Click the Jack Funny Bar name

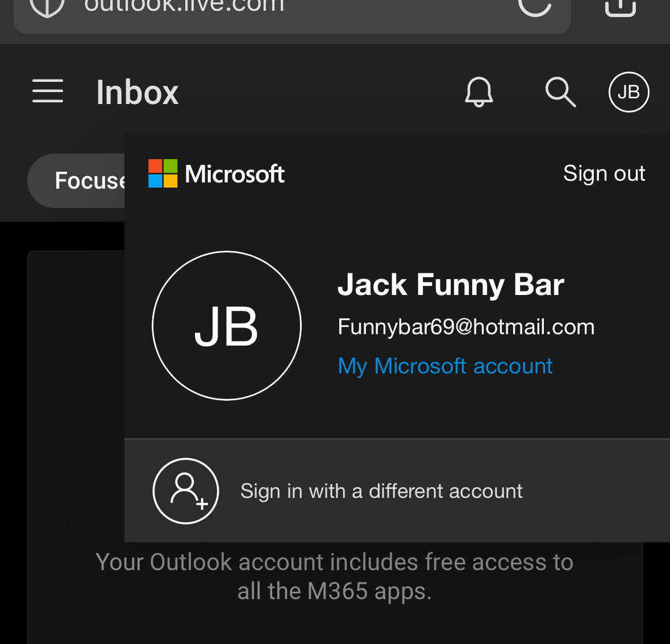[451, 285]
